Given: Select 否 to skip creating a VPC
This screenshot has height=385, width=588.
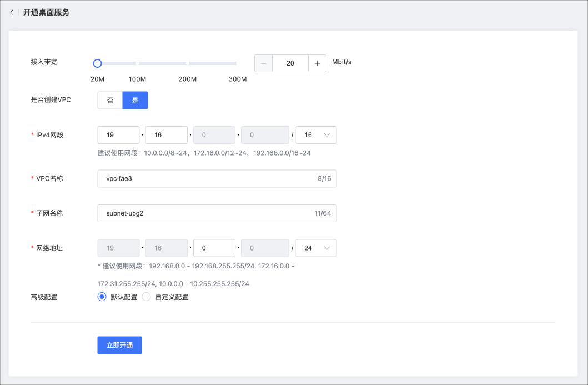Looking at the screenshot, I should [109, 100].
